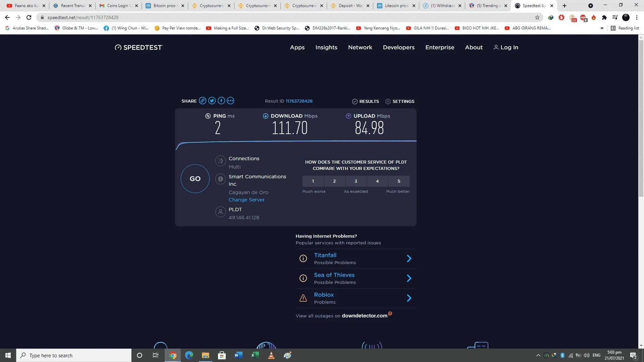Viewport: 644px width, 362px height.
Task: Share the result on Facebook
Action: pos(221,101)
